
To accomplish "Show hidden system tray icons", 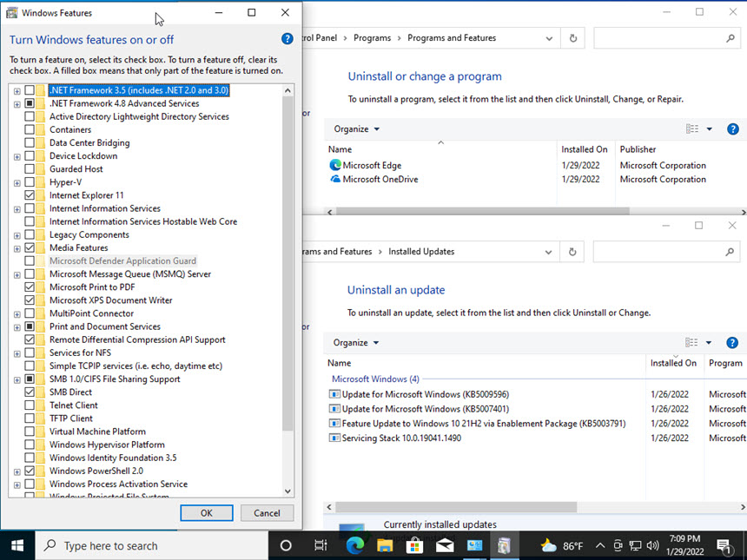I will pyautogui.click(x=600, y=546).
